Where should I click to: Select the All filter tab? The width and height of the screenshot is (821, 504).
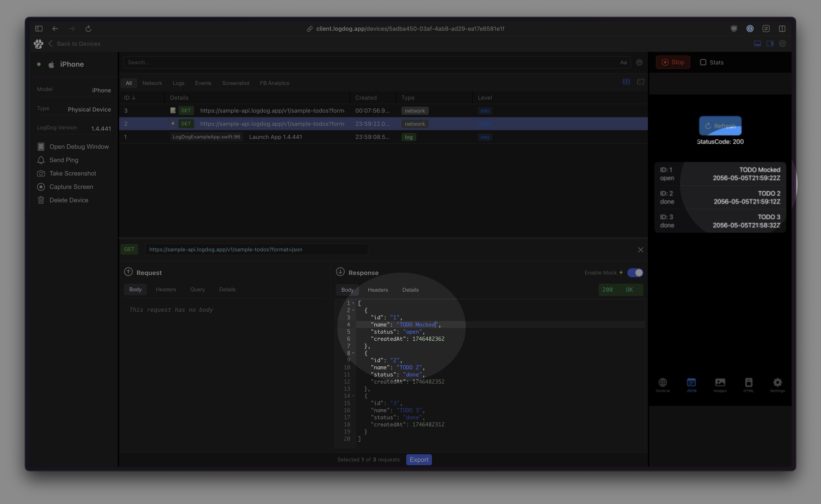click(x=129, y=83)
